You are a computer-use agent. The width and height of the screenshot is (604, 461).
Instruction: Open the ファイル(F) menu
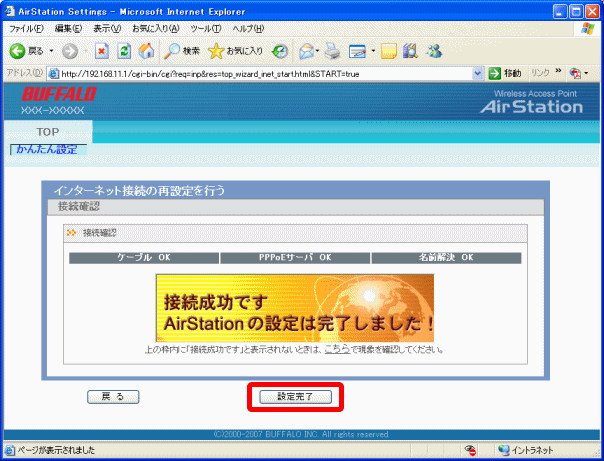click(x=26, y=28)
